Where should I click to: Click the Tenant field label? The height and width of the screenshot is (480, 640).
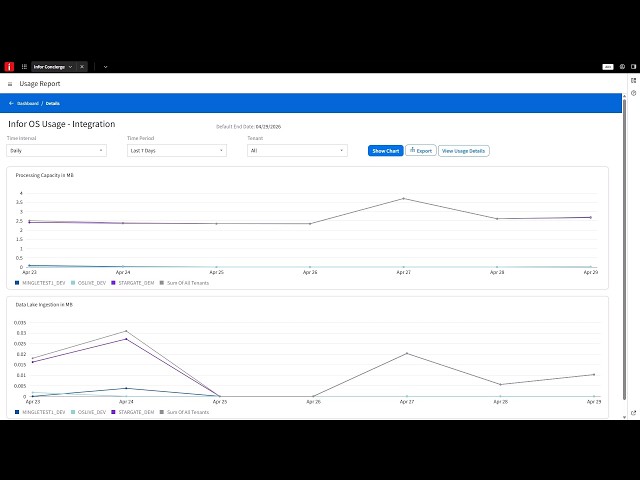[x=256, y=138]
